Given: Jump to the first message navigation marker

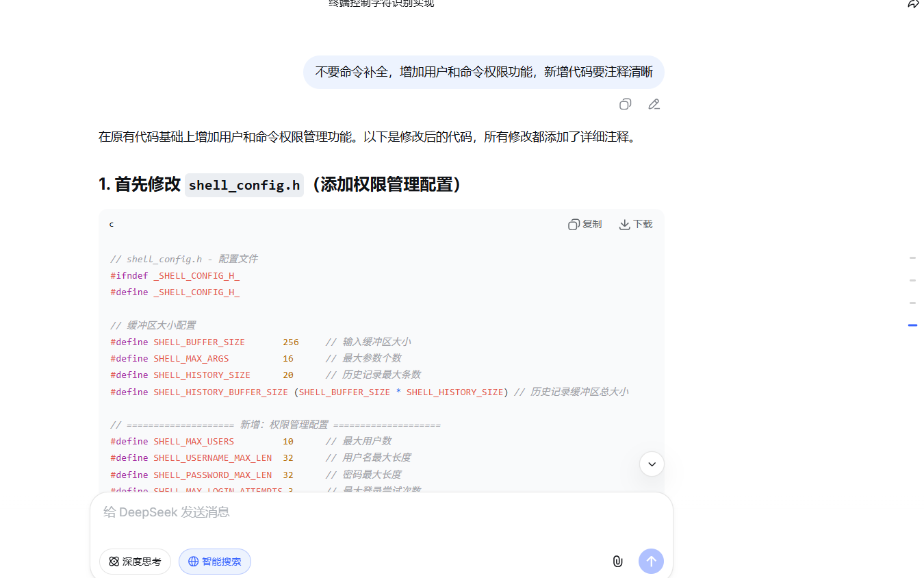Looking at the screenshot, I should click(912, 258).
